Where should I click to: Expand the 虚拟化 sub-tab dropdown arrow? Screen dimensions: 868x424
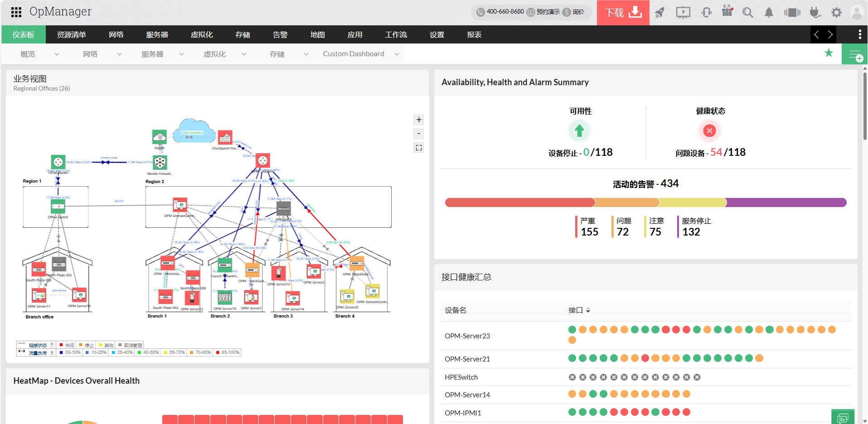click(x=244, y=54)
